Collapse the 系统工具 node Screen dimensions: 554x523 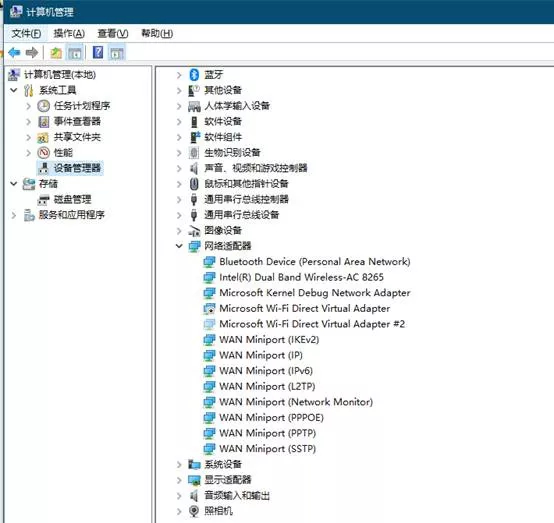14,90
